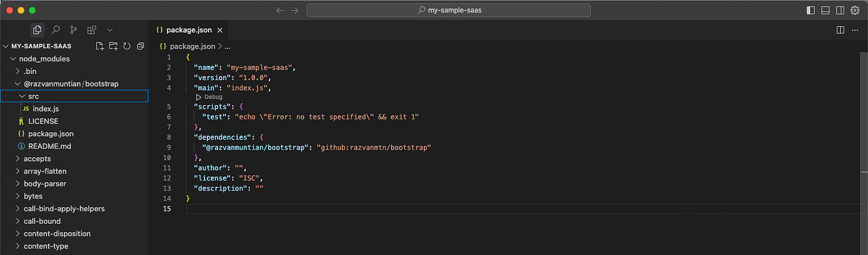Click line number 15 in the gutter
This screenshot has height=255, width=868.
[168, 208]
